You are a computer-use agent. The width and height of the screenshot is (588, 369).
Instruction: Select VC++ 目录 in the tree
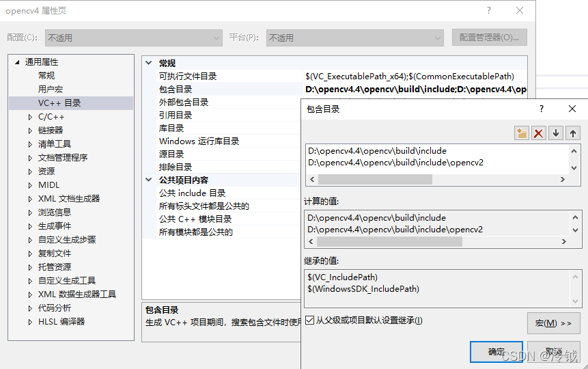pyautogui.click(x=59, y=103)
